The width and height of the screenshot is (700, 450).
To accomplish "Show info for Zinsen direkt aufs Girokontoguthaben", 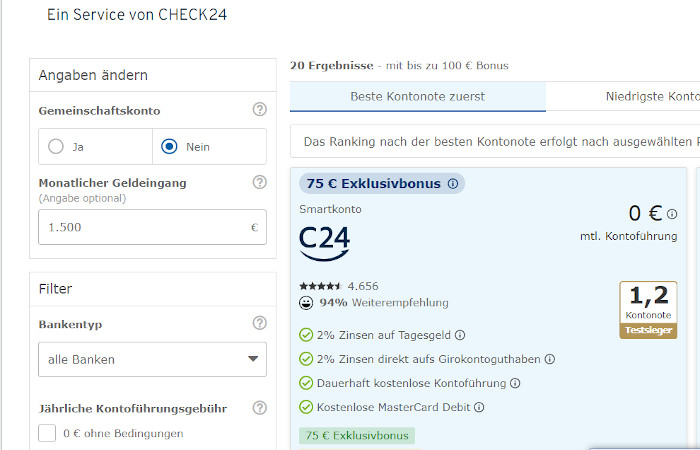I will (x=550, y=359).
